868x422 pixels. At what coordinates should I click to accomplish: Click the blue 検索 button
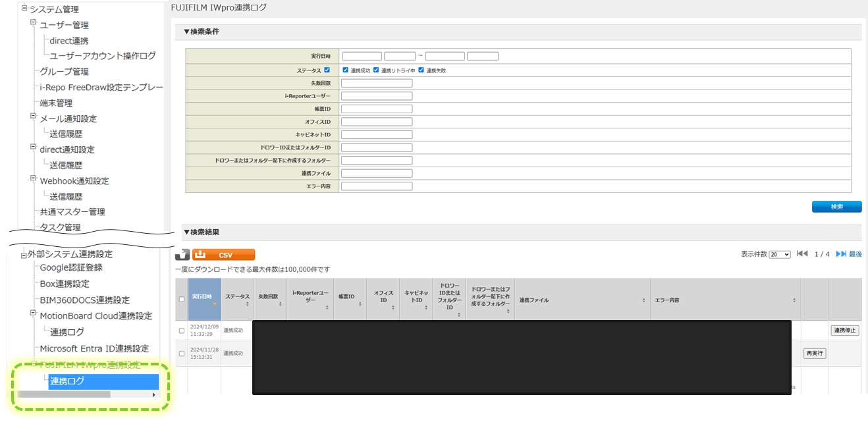pyautogui.click(x=836, y=207)
